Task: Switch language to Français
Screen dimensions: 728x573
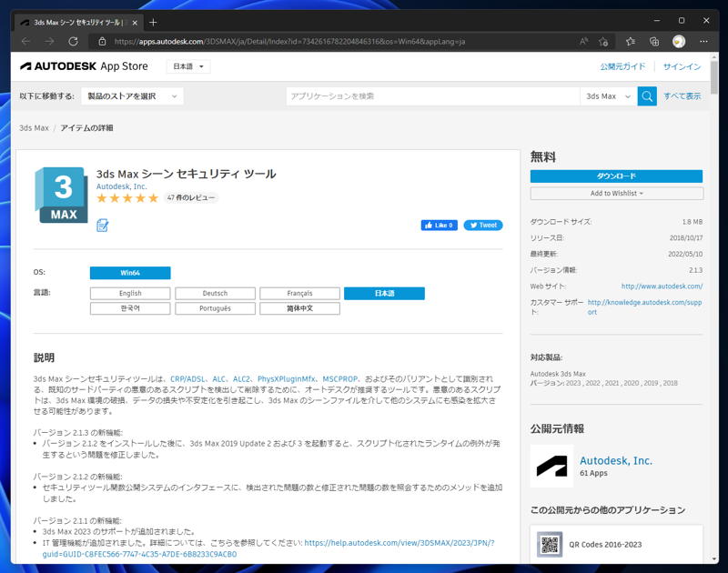Action: point(299,293)
